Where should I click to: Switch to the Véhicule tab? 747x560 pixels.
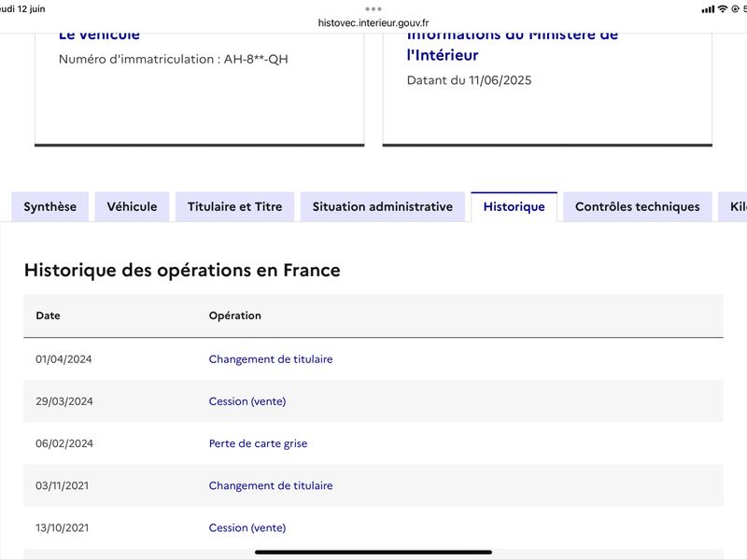pyautogui.click(x=132, y=206)
